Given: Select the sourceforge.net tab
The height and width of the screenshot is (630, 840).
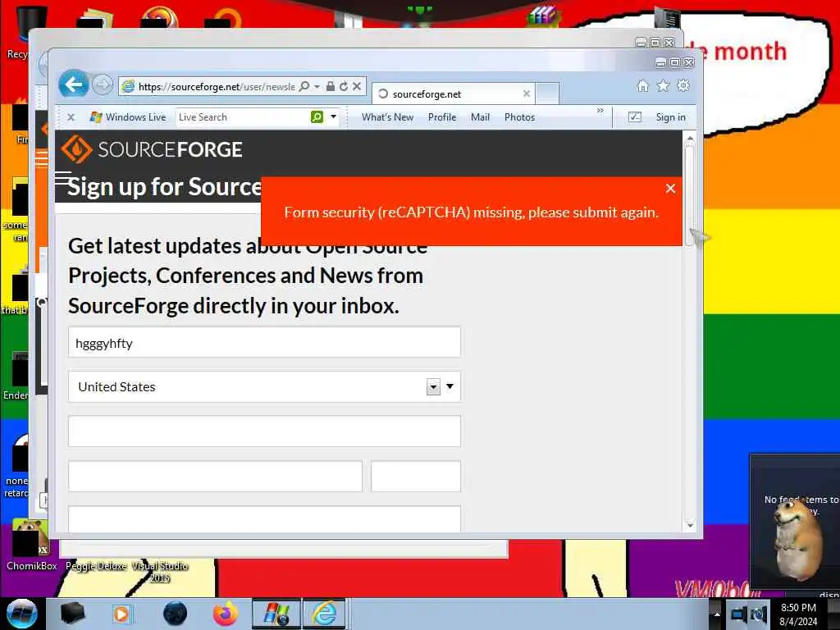Looking at the screenshot, I should click(x=453, y=94).
